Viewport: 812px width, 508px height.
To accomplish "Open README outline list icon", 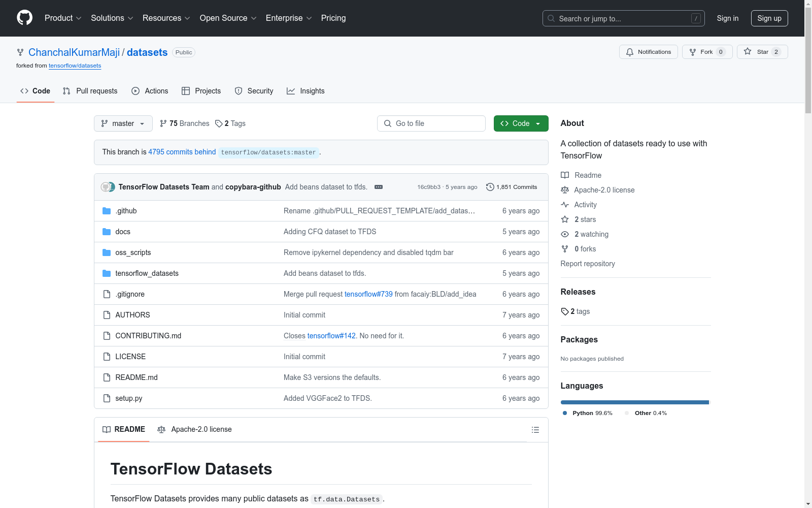I will pos(535,430).
